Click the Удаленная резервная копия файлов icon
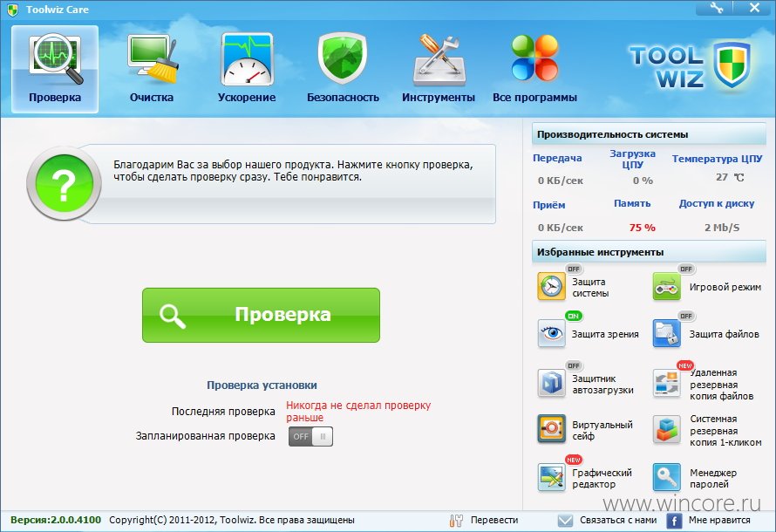The width and height of the screenshot is (776, 532). pyautogui.click(x=667, y=383)
